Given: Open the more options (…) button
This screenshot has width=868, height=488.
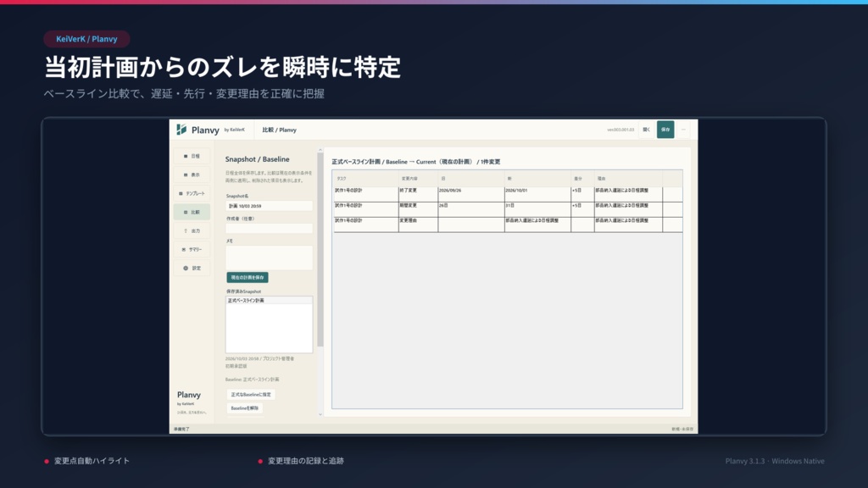Looking at the screenshot, I should point(683,130).
